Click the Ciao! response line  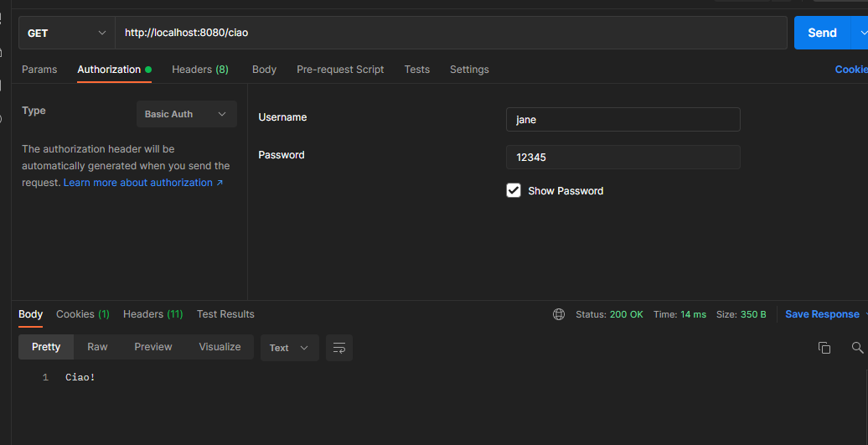click(x=80, y=377)
